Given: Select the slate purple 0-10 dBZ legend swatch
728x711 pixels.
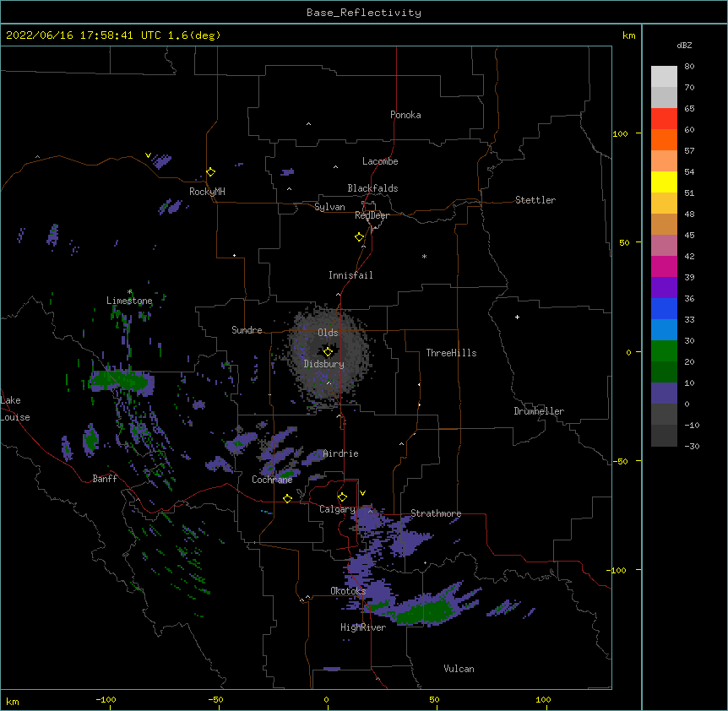Looking at the screenshot, I should [664, 393].
